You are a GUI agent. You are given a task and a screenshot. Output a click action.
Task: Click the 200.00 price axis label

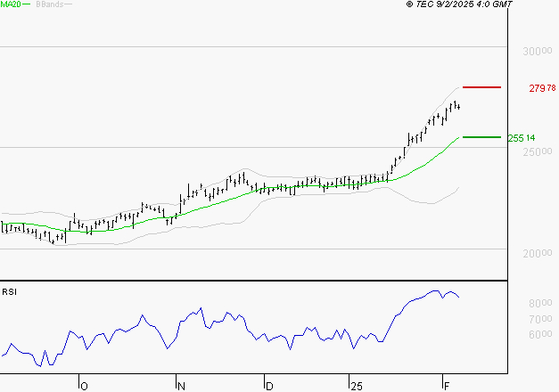(x=538, y=254)
